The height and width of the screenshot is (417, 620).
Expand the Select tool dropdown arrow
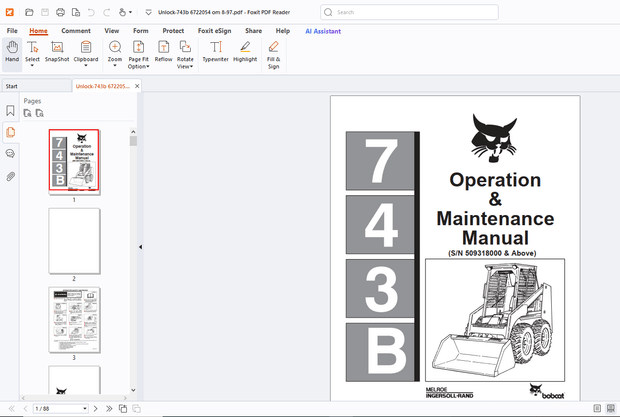pyautogui.click(x=32, y=66)
